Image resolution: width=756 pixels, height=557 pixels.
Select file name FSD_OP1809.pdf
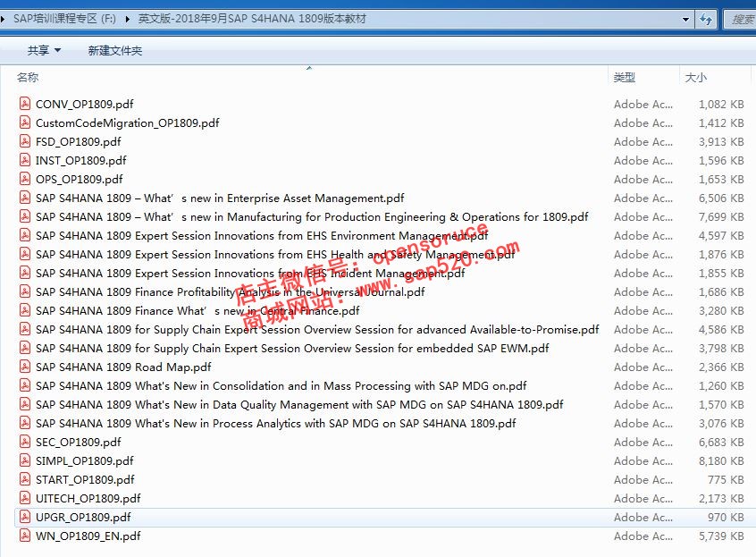pyautogui.click(x=78, y=142)
